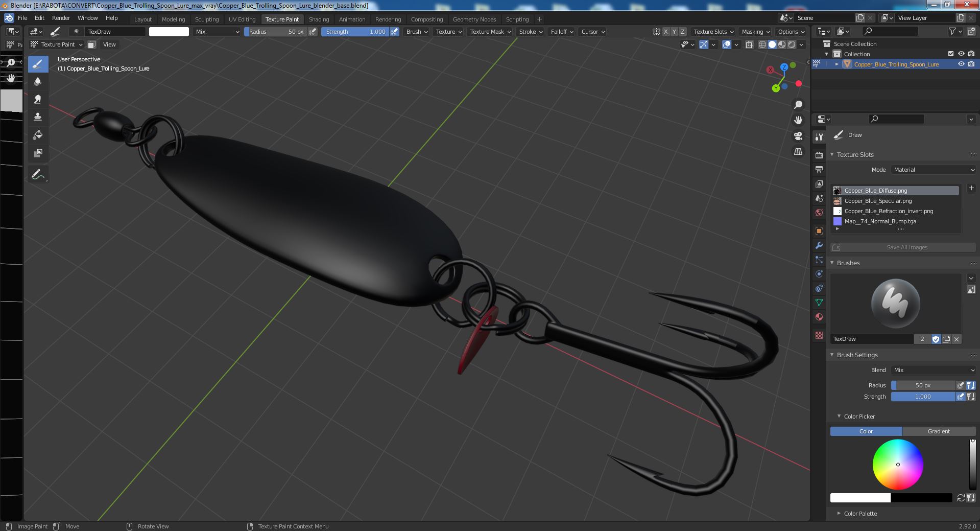980x531 pixels.
Task: Open the Texture properties checker tab
Action: tap(819, 335)
